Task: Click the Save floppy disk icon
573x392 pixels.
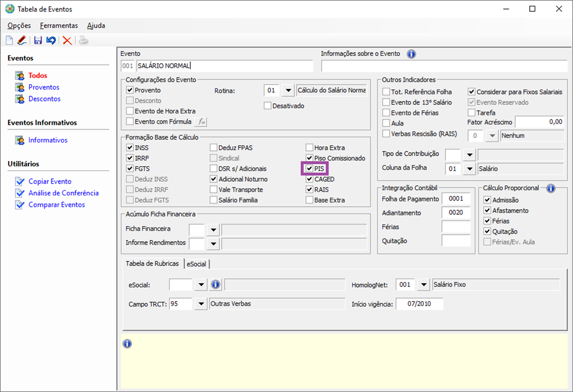Action: pyautogui.click(x=38, y=40)
